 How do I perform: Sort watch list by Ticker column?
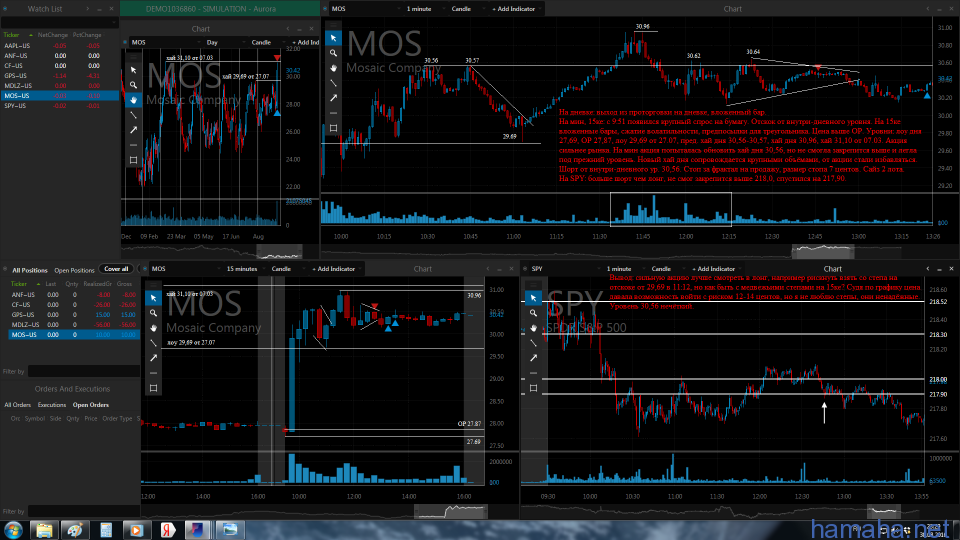(x=12, y=35)
